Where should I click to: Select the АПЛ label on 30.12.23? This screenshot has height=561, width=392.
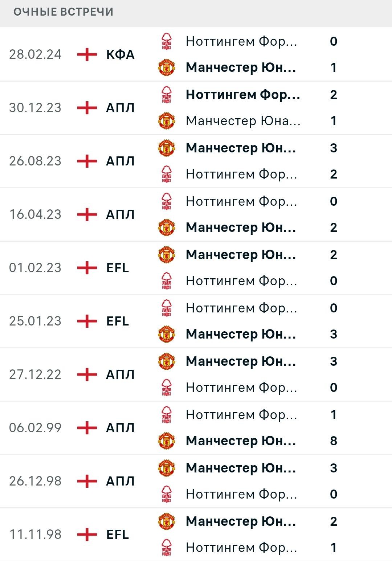click(121, 108)
